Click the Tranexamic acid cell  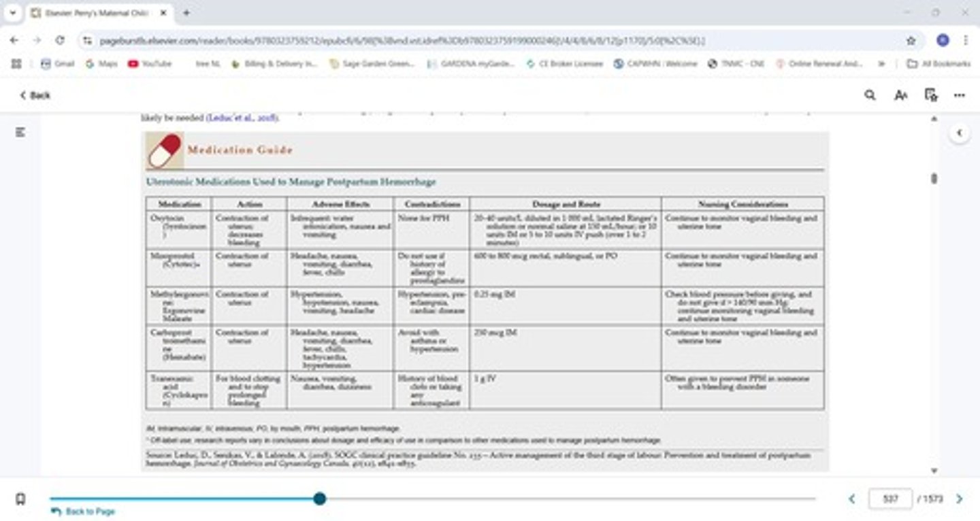pos(179,390)
